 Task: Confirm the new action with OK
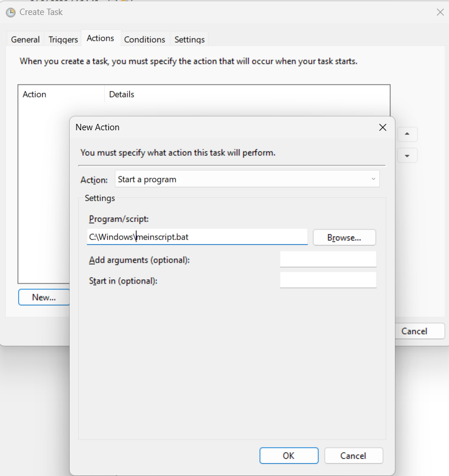click(288, 456)
